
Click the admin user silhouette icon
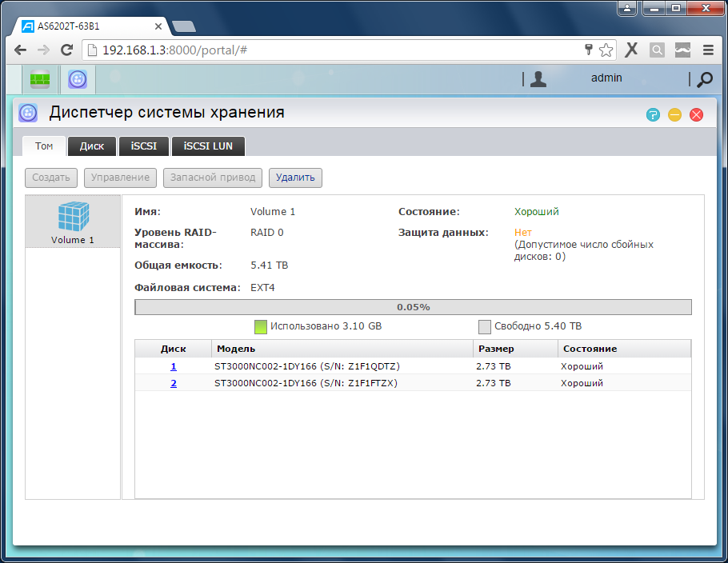pos(538,78)
